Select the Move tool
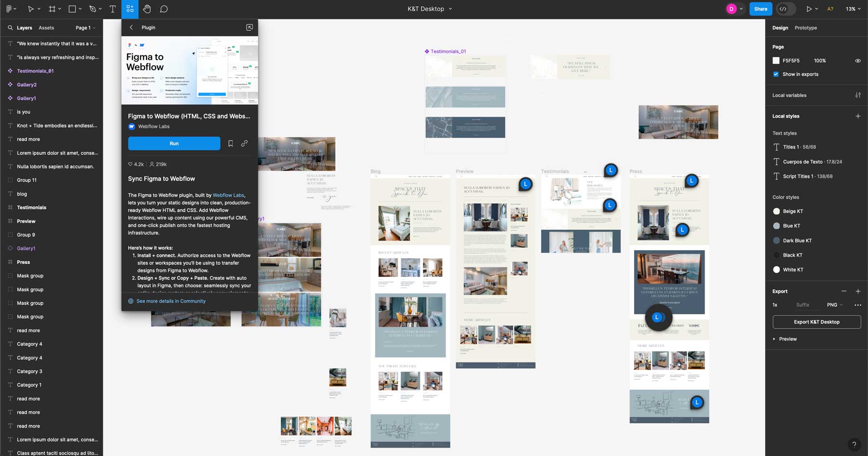This screenshot has width=868, height=456. 30,9
